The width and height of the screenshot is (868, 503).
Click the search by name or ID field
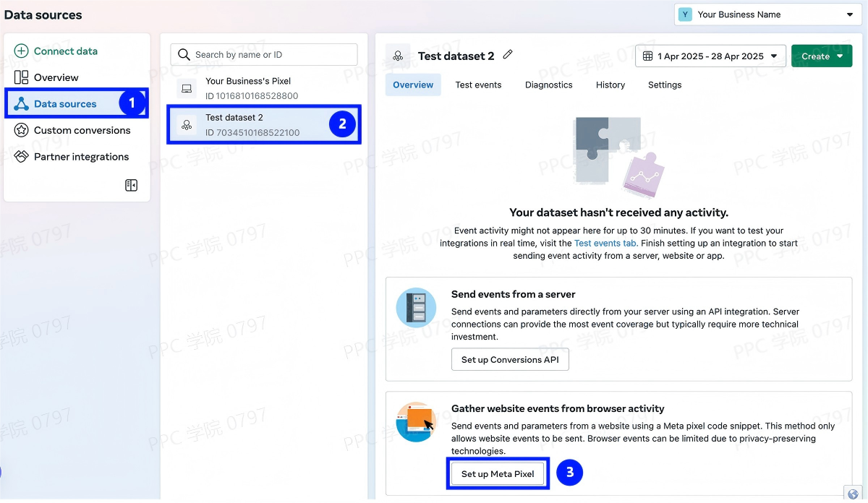(264, 55)
